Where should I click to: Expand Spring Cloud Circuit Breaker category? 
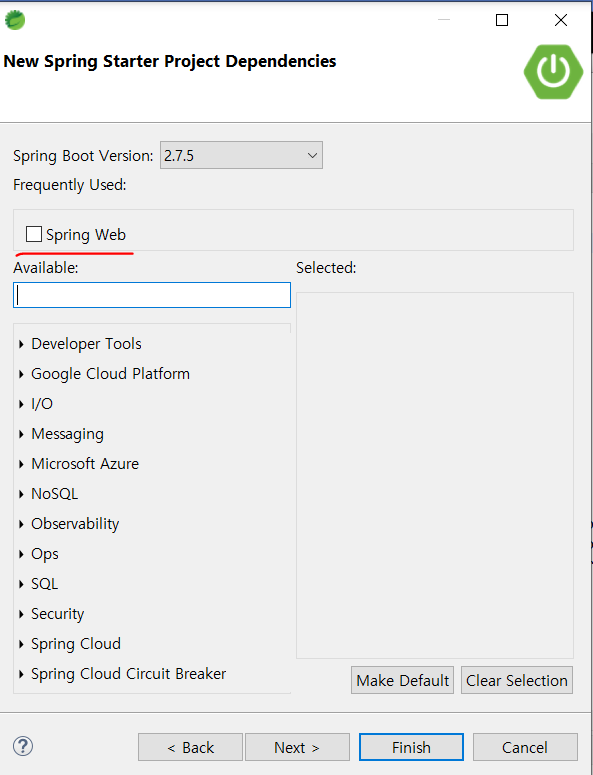point(21,674)
